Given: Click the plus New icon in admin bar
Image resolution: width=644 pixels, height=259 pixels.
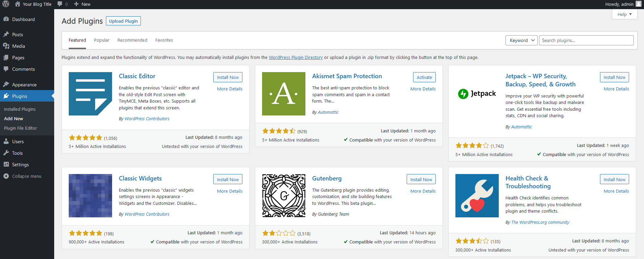Looking at the screenshot, I should click(76, 4).
